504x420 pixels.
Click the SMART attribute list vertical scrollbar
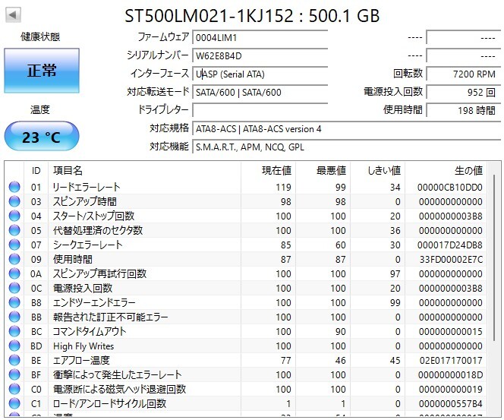click(494, 257)
